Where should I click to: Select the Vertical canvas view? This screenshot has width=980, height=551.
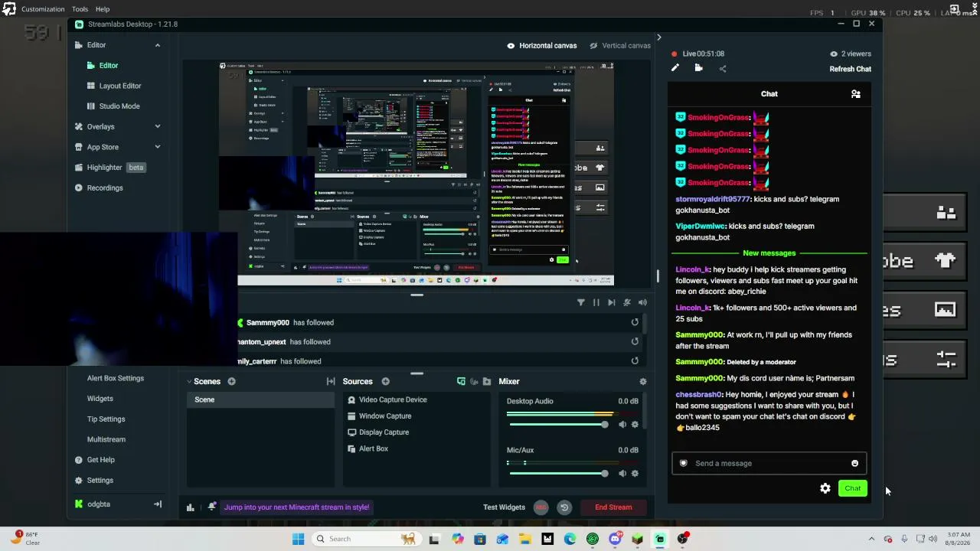tap(620, 46)
